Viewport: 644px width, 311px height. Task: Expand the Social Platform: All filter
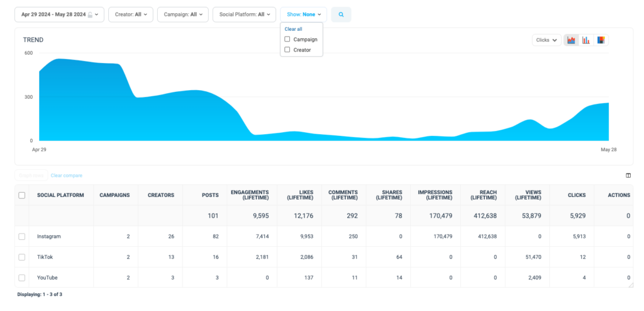tap(244, 14)
